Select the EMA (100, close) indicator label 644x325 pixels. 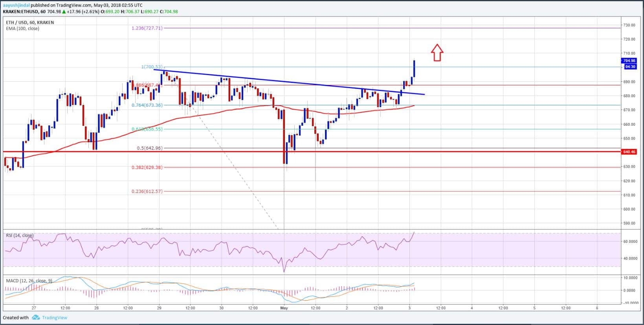(22, 28)
